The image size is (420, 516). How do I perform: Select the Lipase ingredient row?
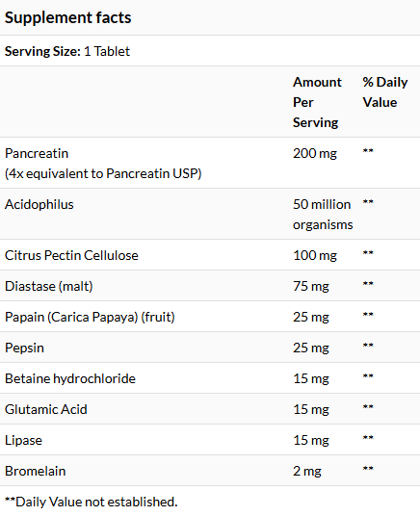[210, 440]
